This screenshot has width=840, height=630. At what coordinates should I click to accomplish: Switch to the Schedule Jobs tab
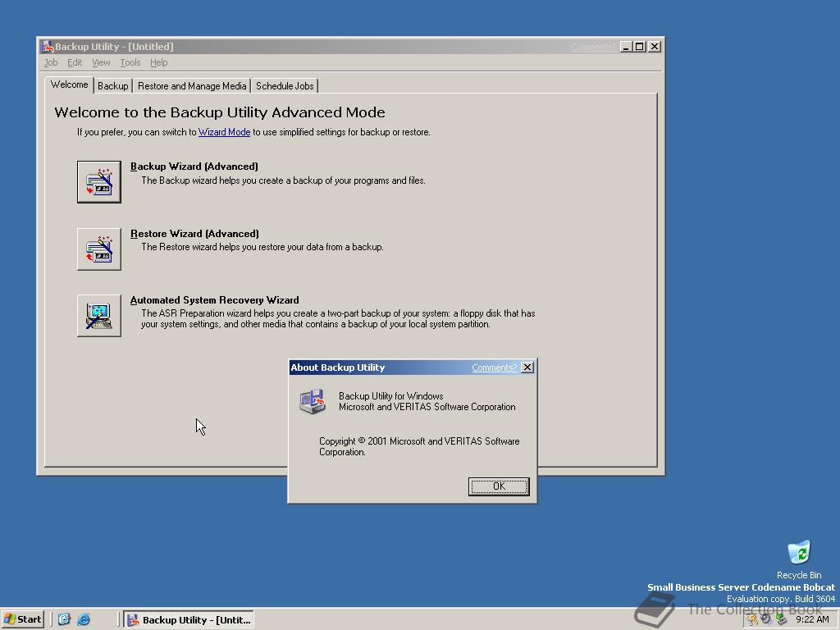pyautogui.click(x=285, y=85)
